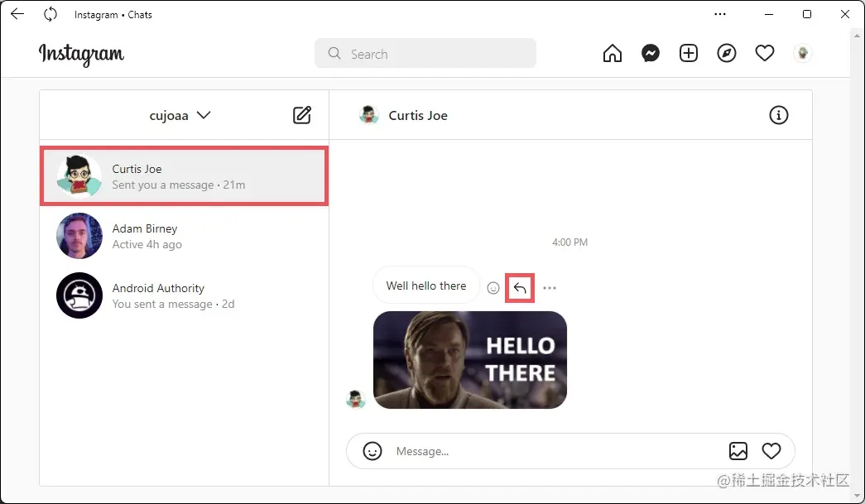Click the 4:00 PM timestamp
865x504 pixels.
coord(569,242)
